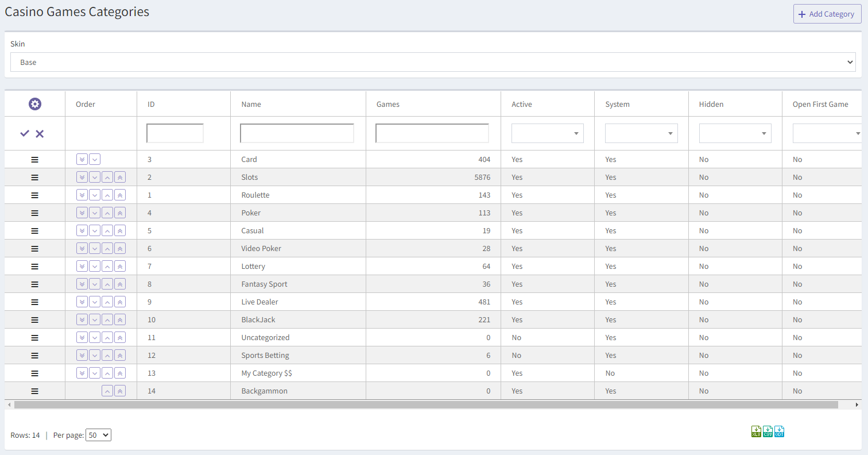
Task: Move Roulette category up one position
Action: (107, 195)
